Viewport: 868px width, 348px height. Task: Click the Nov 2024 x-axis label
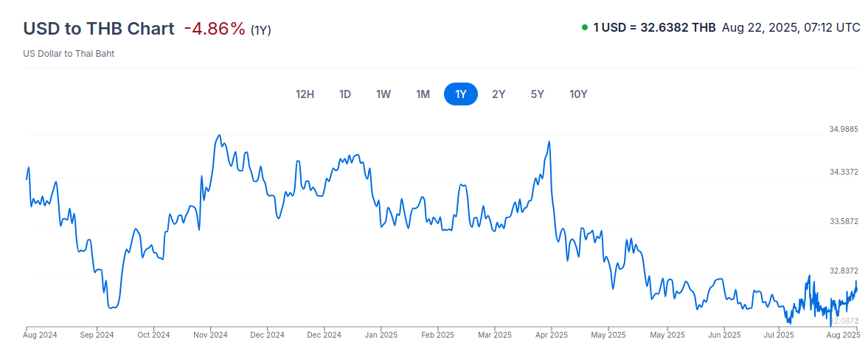click(210, 335)
